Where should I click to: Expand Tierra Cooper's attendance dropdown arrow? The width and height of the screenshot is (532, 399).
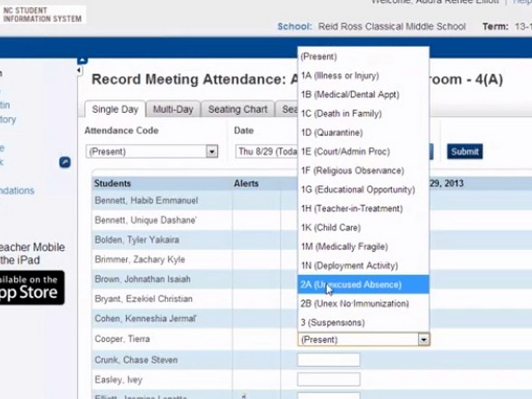coord(424,340)
